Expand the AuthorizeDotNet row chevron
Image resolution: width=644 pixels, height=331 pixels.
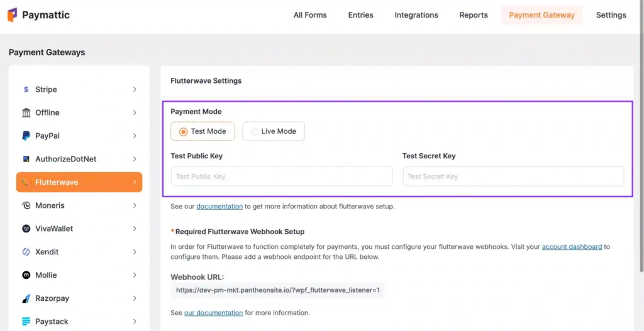tap(135, 159)
